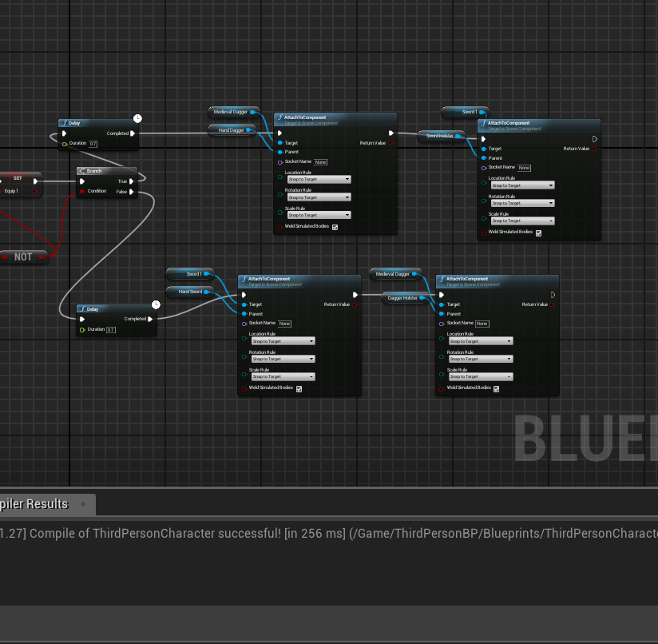Open the Location Rule dropdown on the Sword Holster attach node
This screenshot has height=644, width=658.
[x=522, y=185]
